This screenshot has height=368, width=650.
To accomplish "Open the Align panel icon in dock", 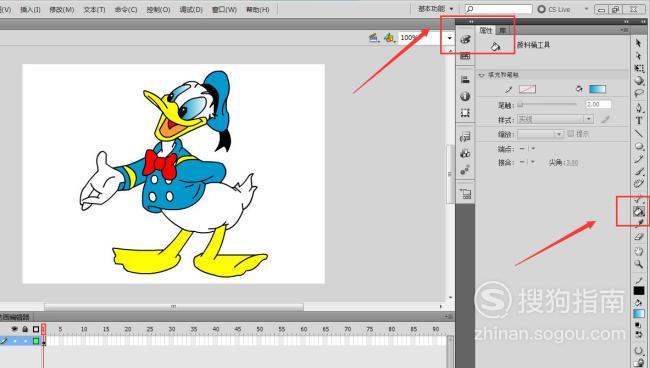I will (x=465, y=80).
